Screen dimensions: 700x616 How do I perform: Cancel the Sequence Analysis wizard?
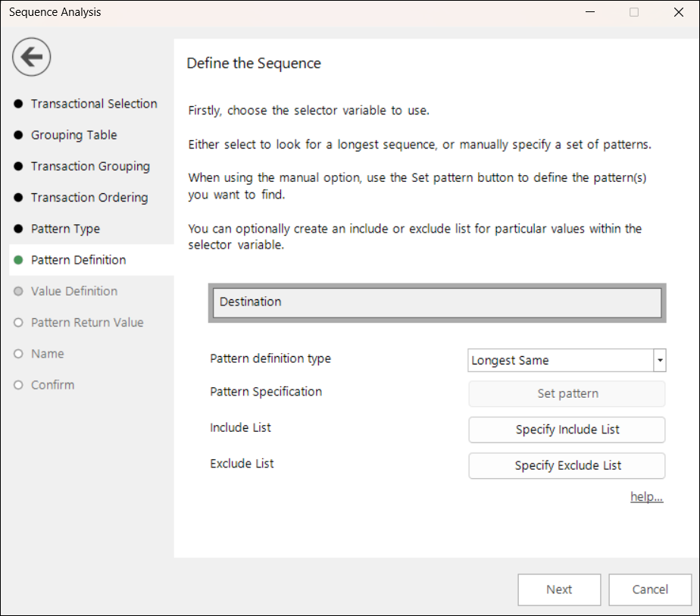(650, 589)
